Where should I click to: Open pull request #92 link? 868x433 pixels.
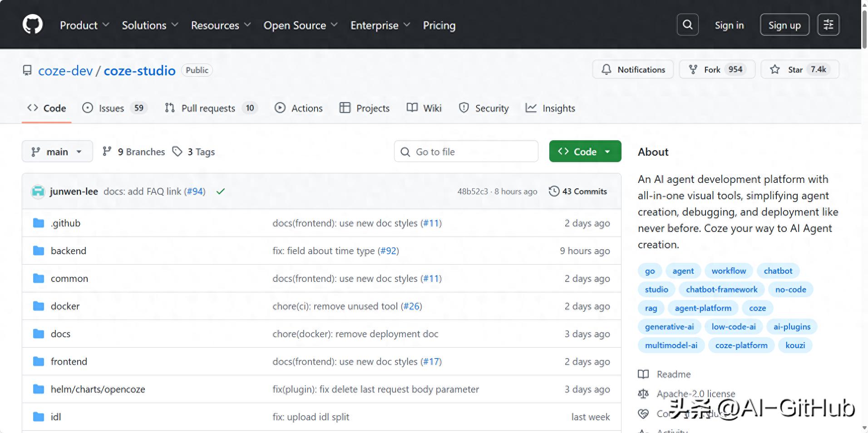click(x=388, y=251)
